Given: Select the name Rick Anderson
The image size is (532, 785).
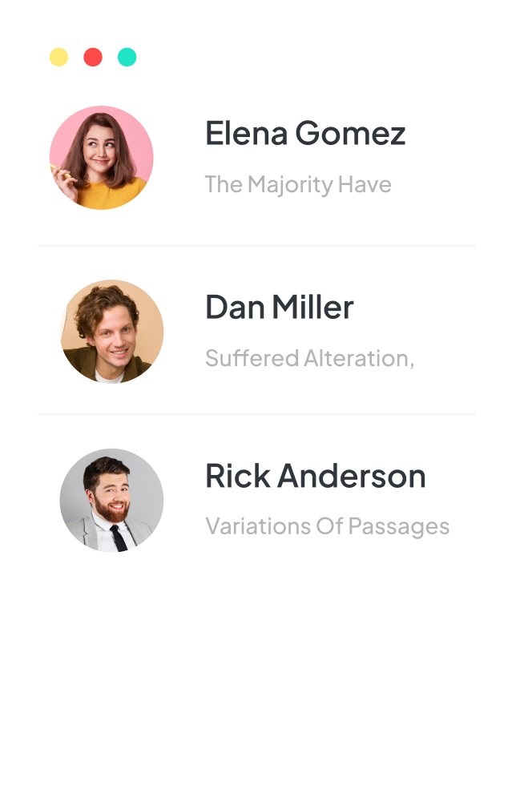Looking at the screenshot, I should pos(316,475).
